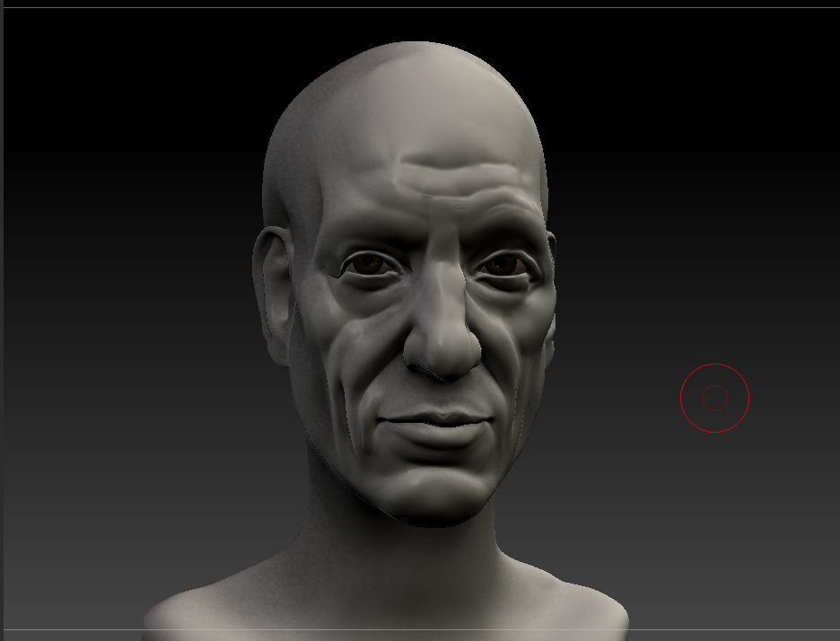
Task: Click the sculpt's eye nearest the visible ear
Action: tap(370, 265)
